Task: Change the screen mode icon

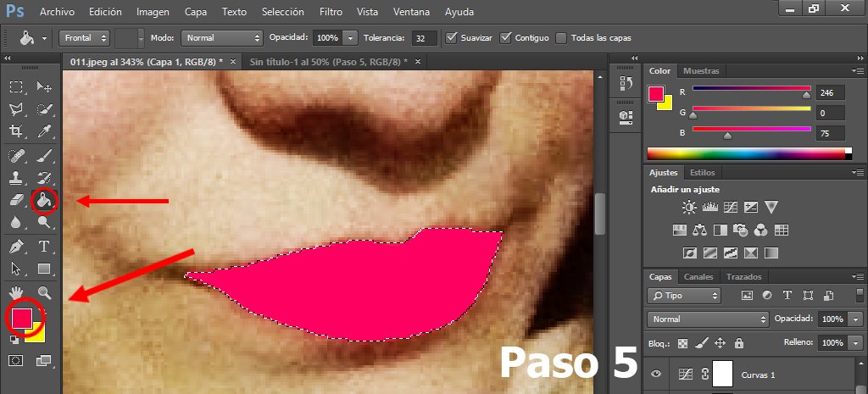Action: tap(44, 361)
